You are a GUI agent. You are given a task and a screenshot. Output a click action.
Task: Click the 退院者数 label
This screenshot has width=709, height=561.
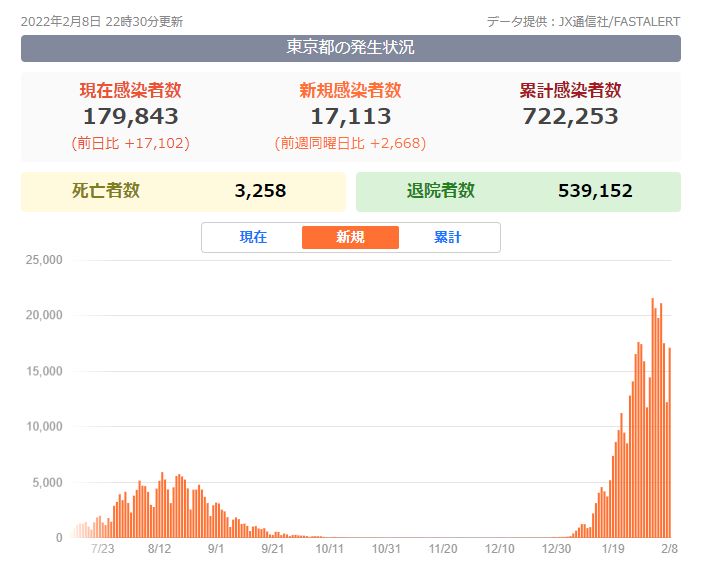[440, 190]
